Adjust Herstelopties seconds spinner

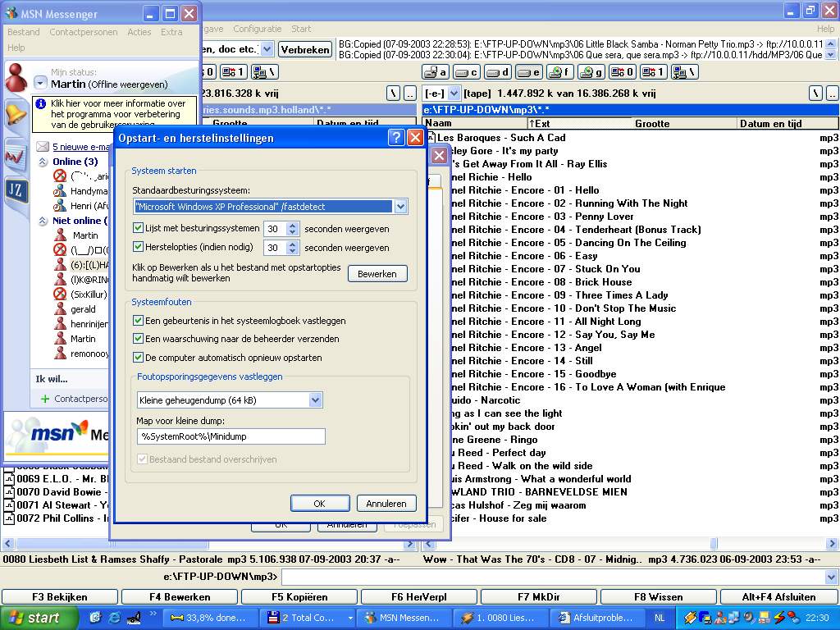[292, 248]
